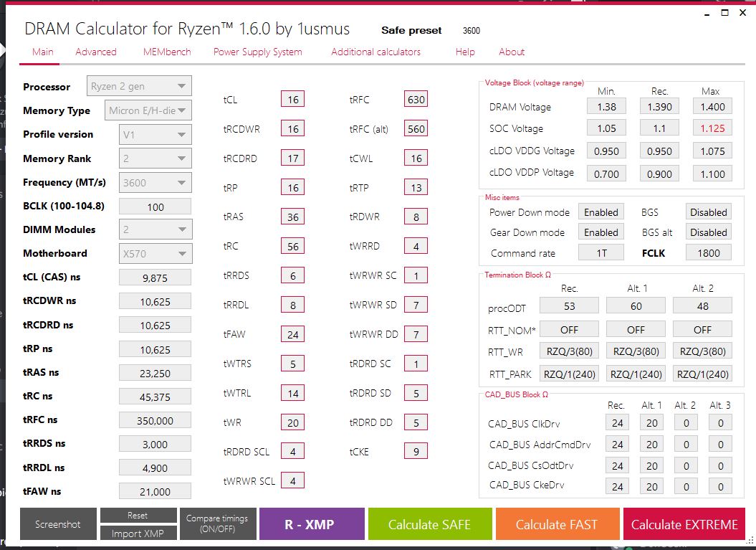Click the tRAS value 36 box
The width and height of the screenshot is (756, 550).
point(292,217)
